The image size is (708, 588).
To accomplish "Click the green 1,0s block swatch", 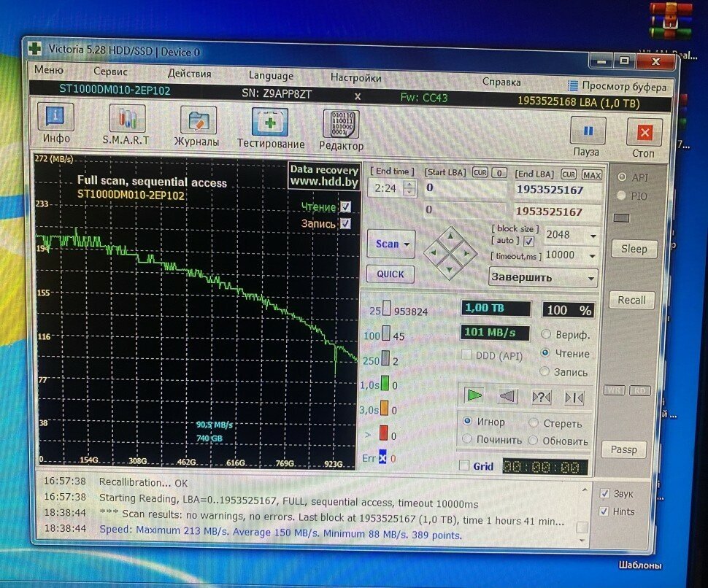I will [x=385, y=383].
